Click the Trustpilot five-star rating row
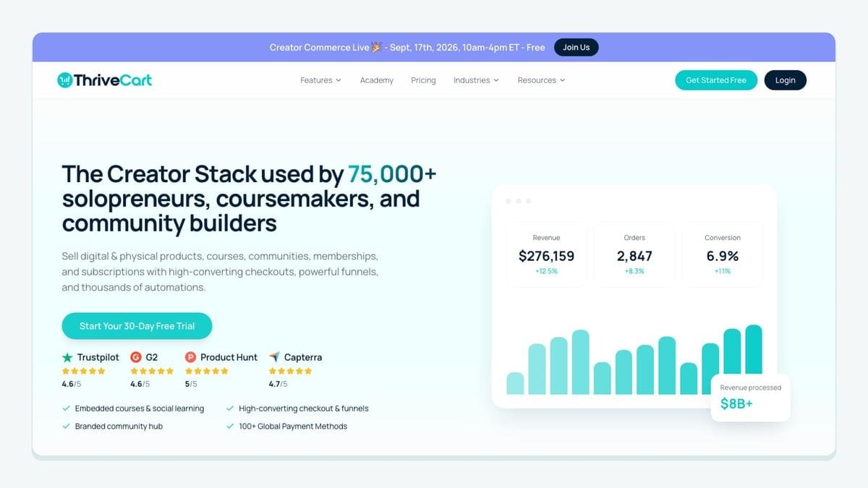This screenshot has width=868, height=488. [x=84, y=371]
